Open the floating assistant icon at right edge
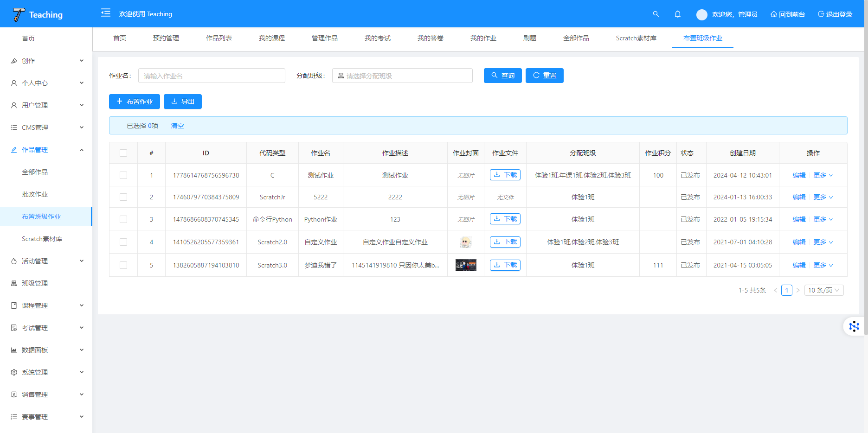The image size is (868, 433). coord(854,326)
